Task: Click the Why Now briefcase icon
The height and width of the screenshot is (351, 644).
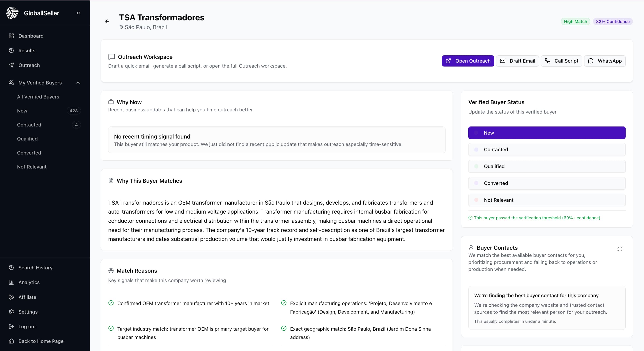Action: [111, 102]
